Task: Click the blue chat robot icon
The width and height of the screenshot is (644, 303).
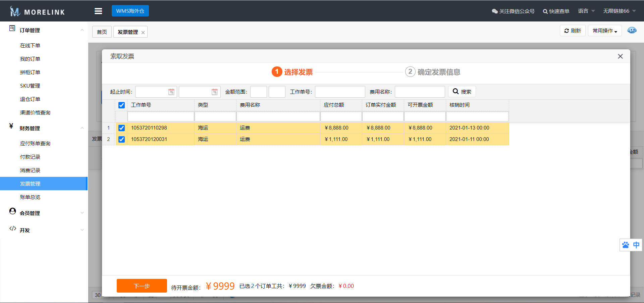Action: [x=632, y=31]
